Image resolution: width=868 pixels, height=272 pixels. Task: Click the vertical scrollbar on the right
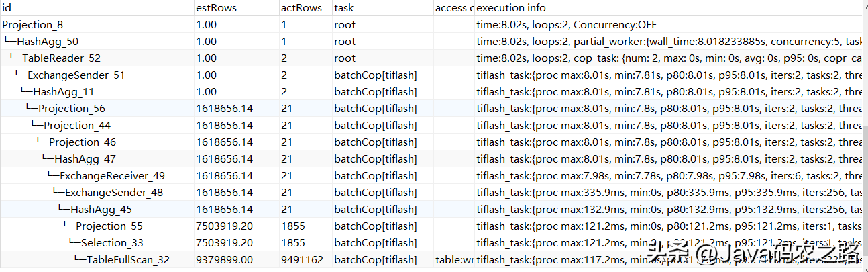tap(863, 168)
